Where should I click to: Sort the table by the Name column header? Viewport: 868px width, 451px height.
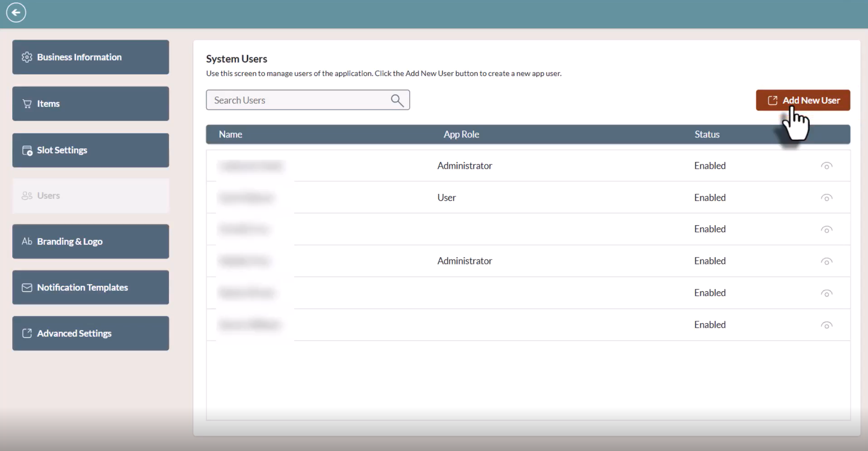pyautogui.click(x=231, y=134)
